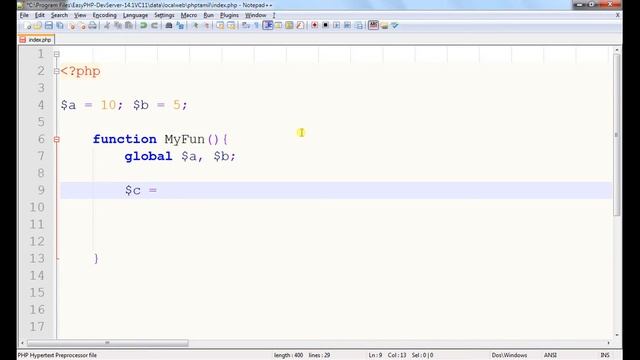Click the plugin icon left of checkmark
640x360 pixels.
[x=384, y=26]
